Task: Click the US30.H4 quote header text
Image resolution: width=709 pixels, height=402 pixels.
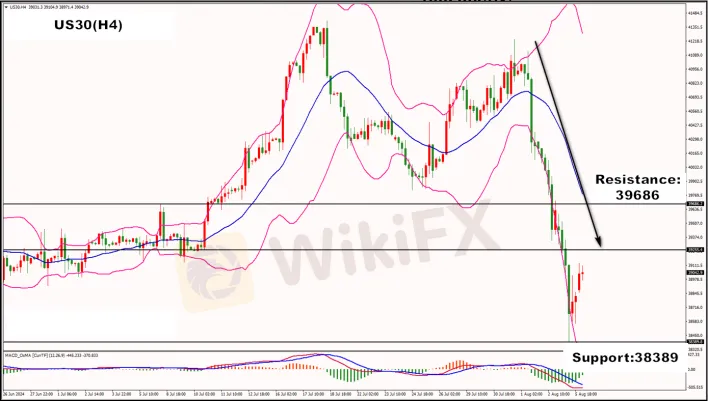Action: click(x=47, y=7)
